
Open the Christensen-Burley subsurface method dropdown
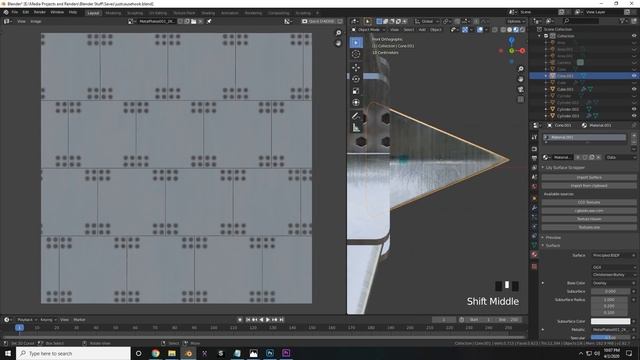[613, 275]
